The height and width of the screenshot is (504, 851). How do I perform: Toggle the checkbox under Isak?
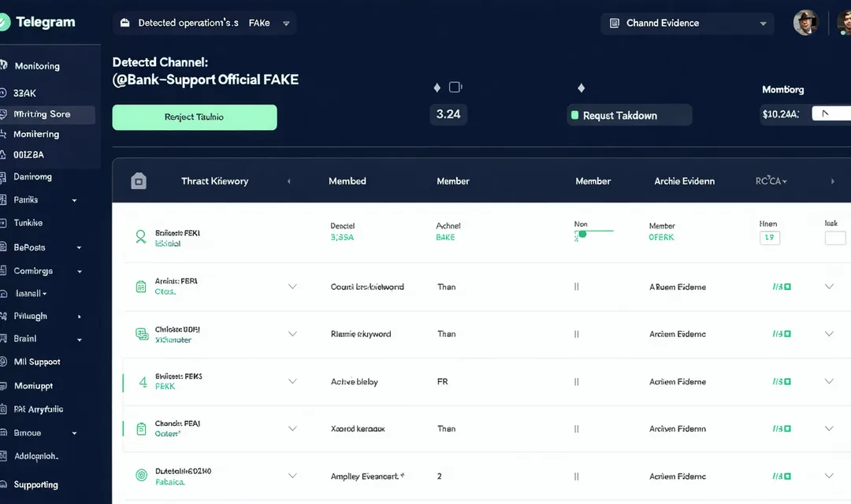coord(835,238)
